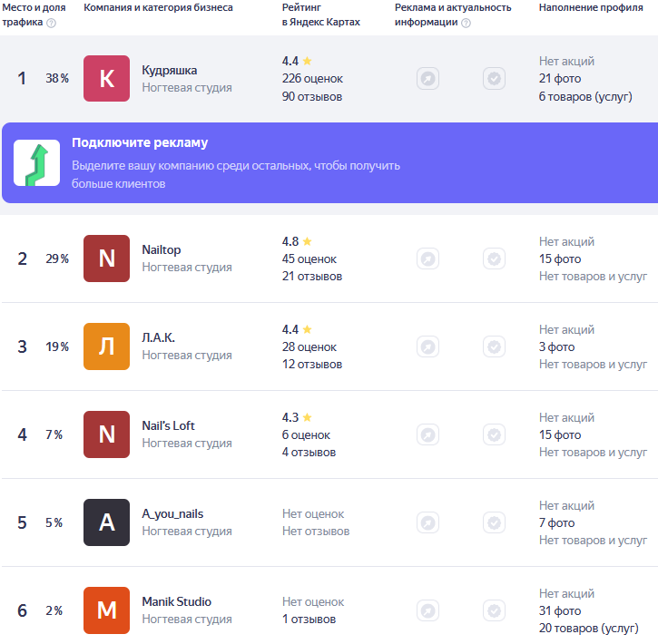Screen dimensions: 658x644
Task: Click 'Нет отзывов' in the A_you_nails row
Action: click(316, 532)
